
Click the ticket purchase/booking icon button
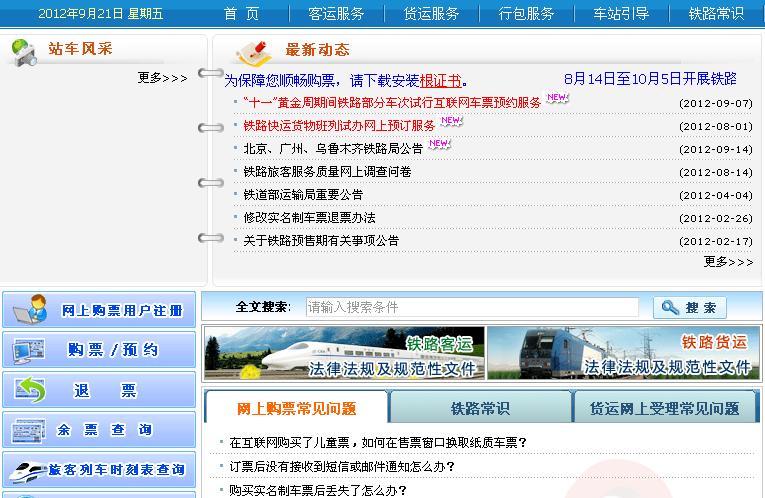(30, 350)
